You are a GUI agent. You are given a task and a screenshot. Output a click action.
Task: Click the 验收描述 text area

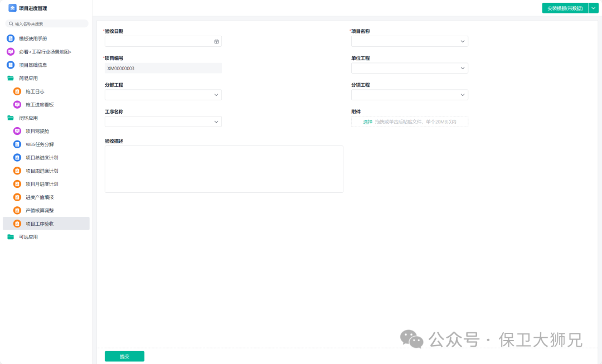coord(224,169)
